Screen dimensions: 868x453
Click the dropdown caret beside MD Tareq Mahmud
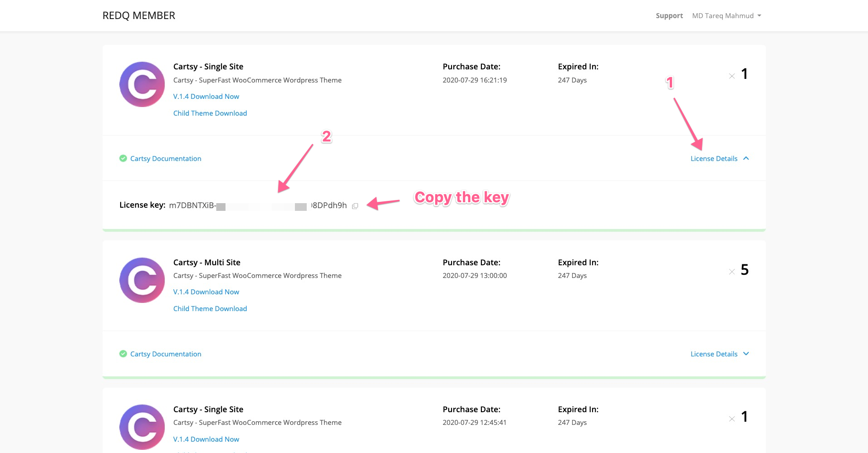(x=759, y=16)
